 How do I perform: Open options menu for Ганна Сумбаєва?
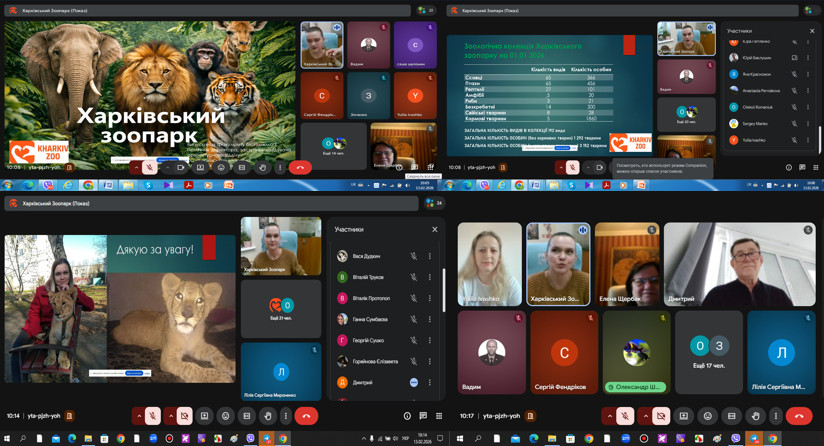tap(430, 320)
